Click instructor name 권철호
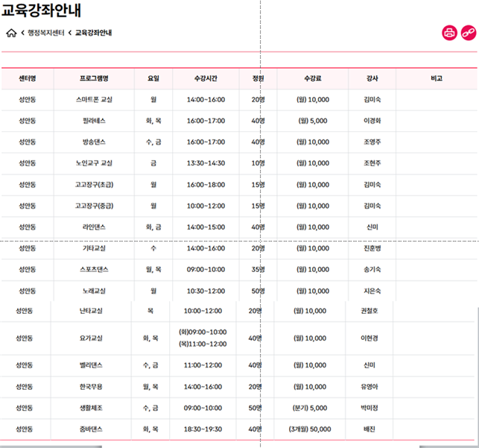 click(x=369, y=311)
